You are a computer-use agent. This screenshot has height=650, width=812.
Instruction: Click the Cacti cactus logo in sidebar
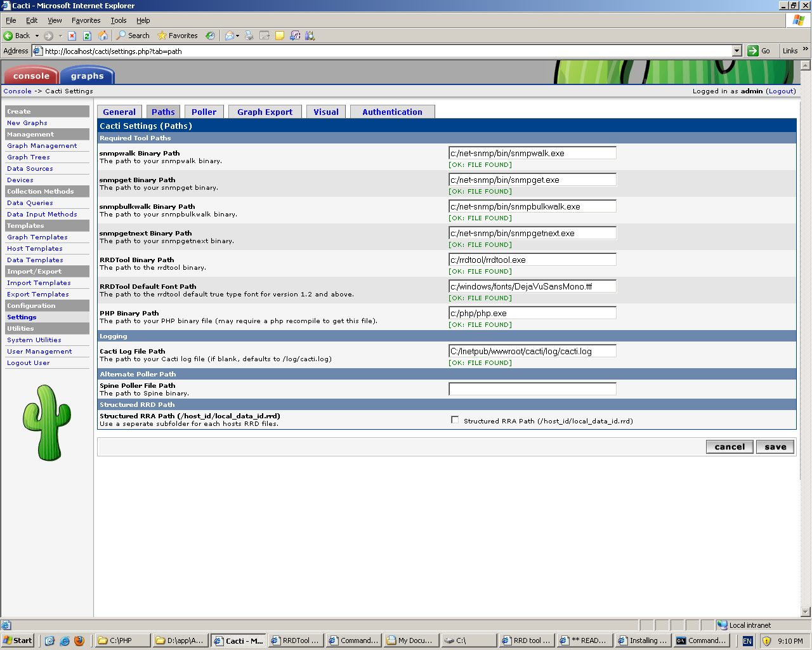(x=46, y=422)
